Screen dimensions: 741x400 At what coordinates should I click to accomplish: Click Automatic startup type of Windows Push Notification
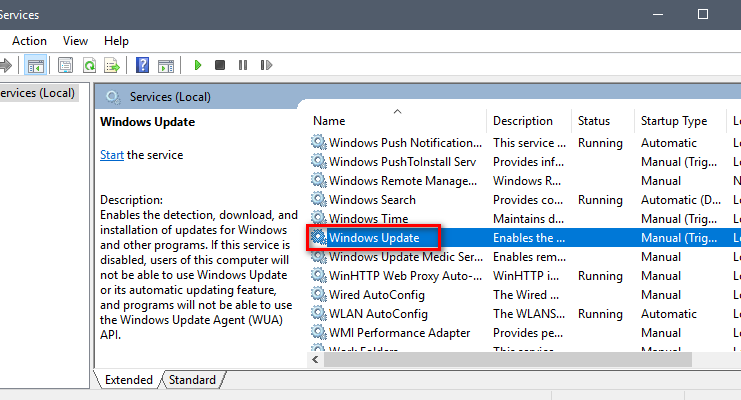669,143
